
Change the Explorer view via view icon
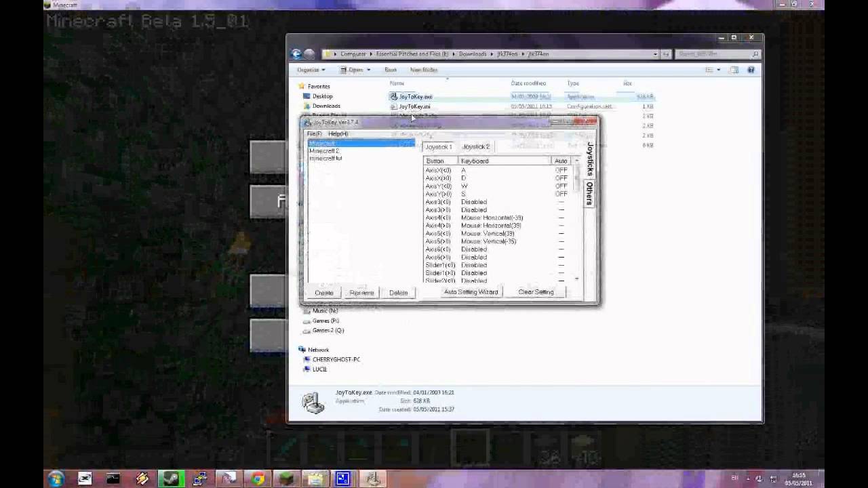[709, 70]
